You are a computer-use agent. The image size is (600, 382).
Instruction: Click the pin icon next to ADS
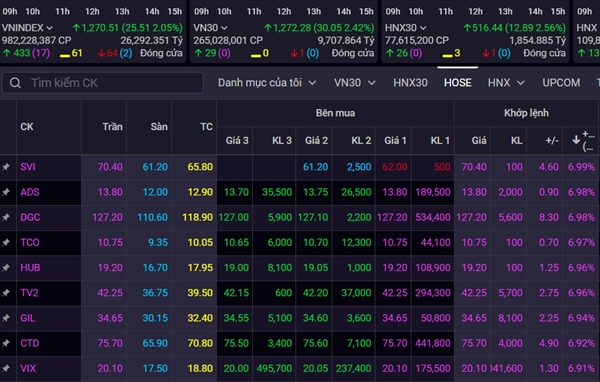pyautogui.click(x=6, y=192)
